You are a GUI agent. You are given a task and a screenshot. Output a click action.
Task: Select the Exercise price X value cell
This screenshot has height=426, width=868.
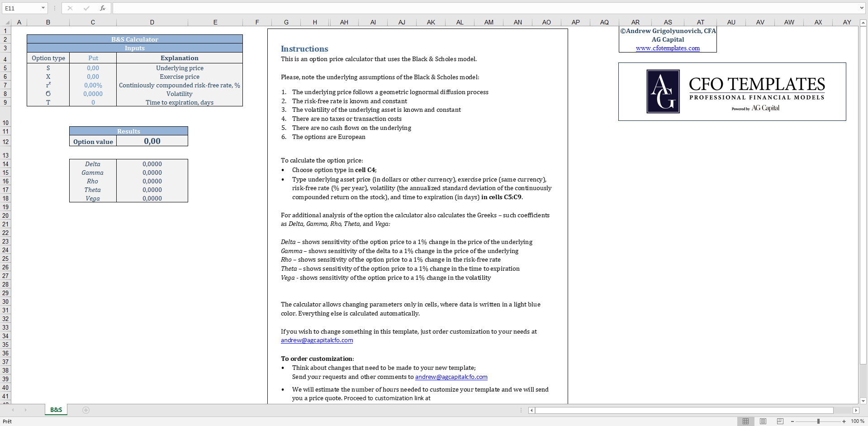pos(93,77)
